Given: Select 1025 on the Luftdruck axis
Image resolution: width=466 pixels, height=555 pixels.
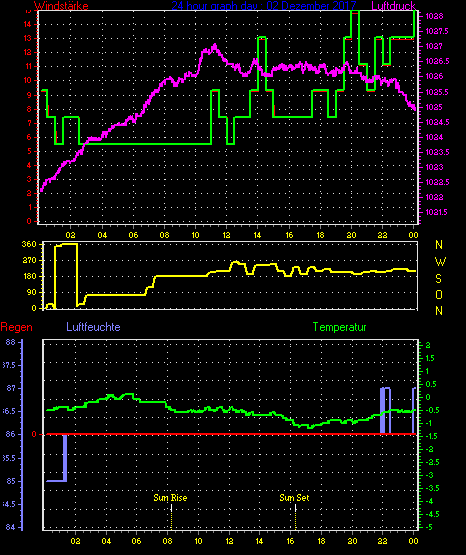Looking at the screenshot, I should (x=434, y=107).
